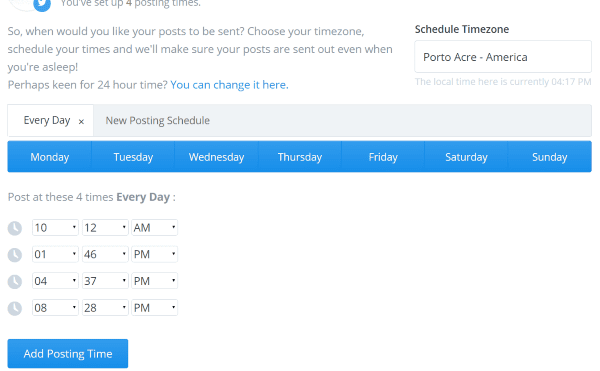Remove the Every Day schedule tab
Image resolution: width=600 pixels, height=371 pixels.
coord(81,122)
